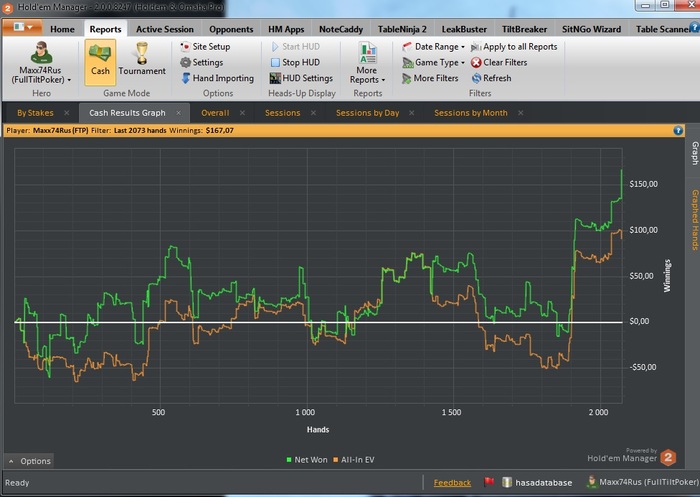This screenshot has height=497, width=700.
Task: Close the Sessions by Month tab
Action: [521, 113]
